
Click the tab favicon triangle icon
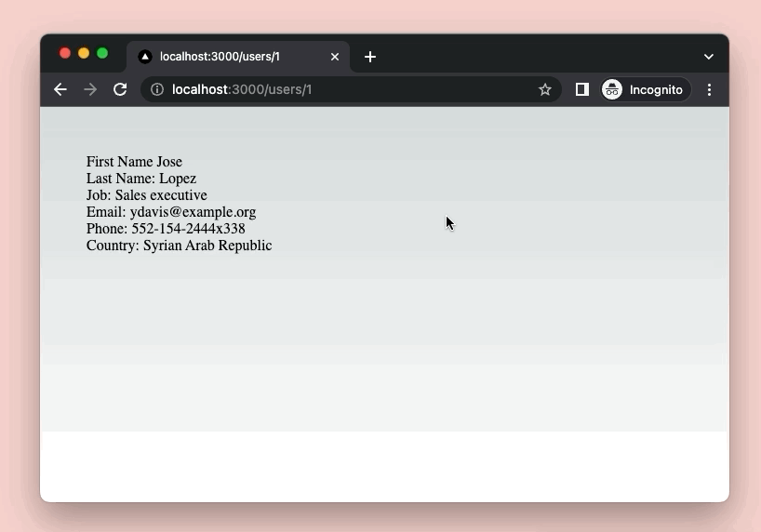tap(144, 57)
